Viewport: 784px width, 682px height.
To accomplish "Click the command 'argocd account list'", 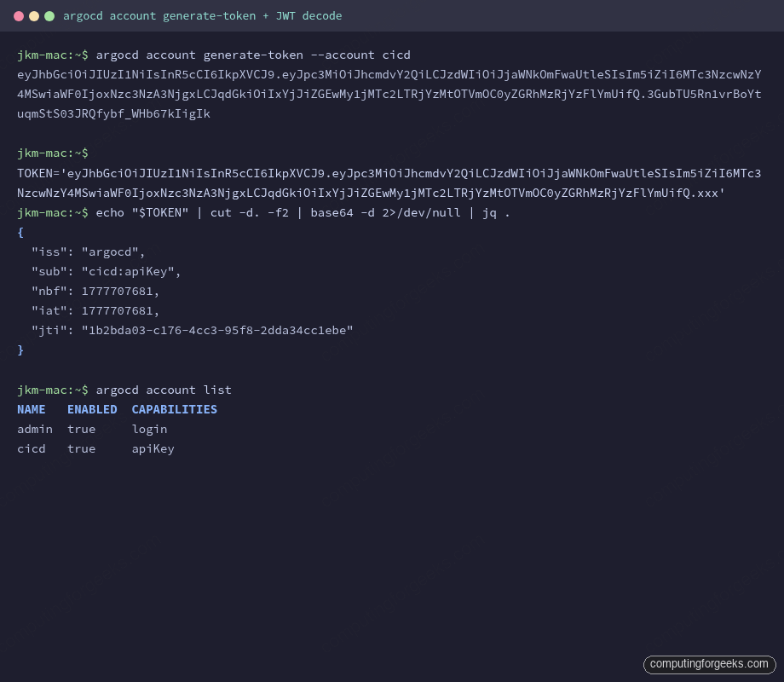I will (x=164, y=390).
